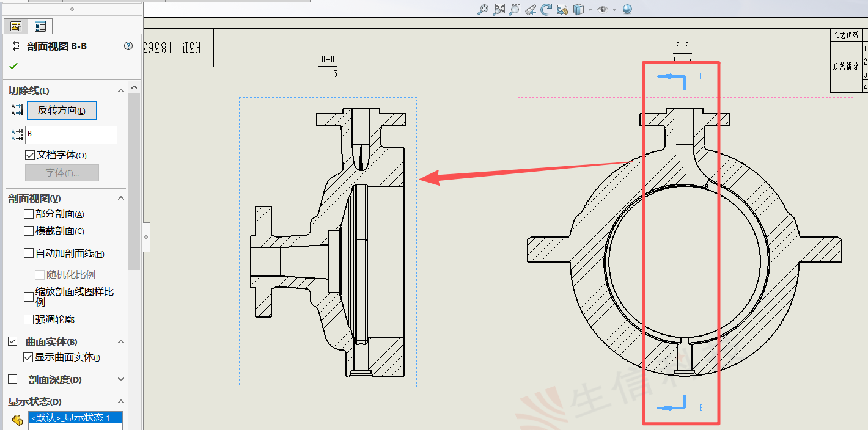Click the Previous View icon
868x430 pixels.
tap(531, 9)
